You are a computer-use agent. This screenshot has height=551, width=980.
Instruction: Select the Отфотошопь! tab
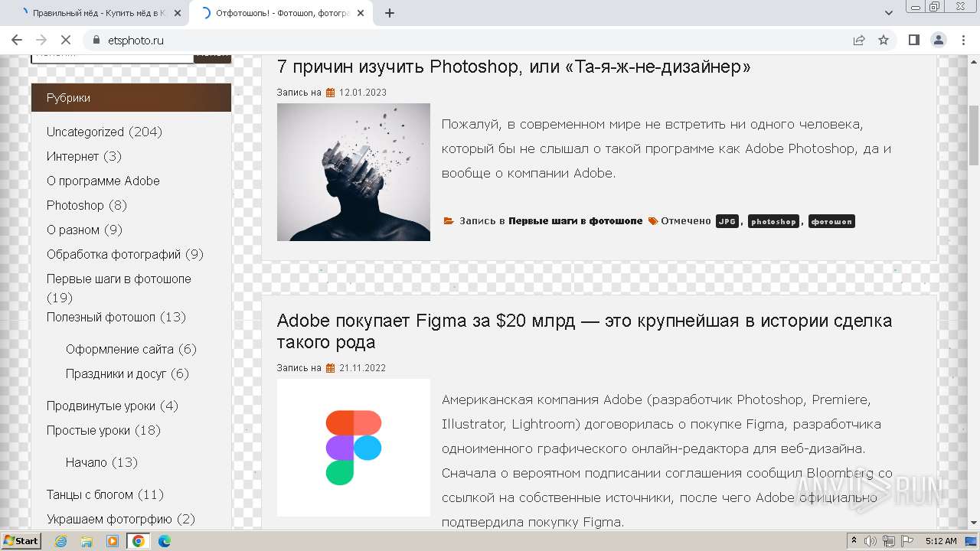tap(282, 13)
